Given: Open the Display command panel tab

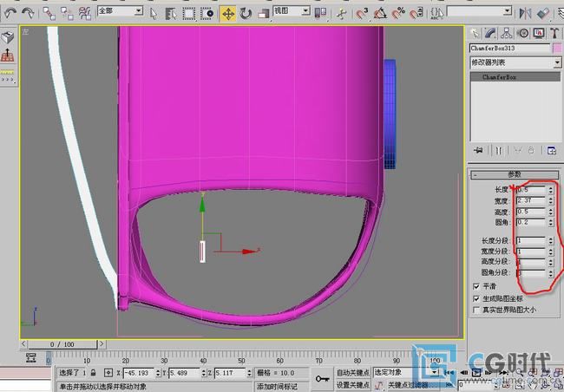Looking at the screenshot, I should (539, 33).
